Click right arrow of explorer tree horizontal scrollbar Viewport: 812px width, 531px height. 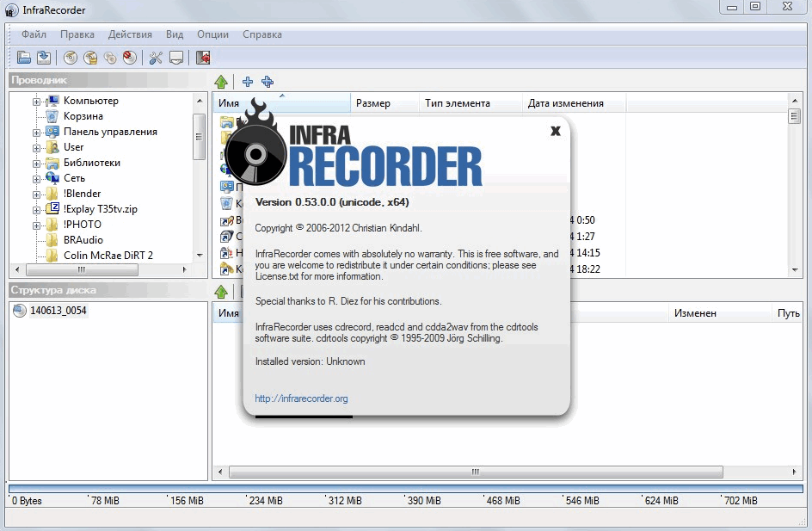pyautogui.click(x=184, y=269)
